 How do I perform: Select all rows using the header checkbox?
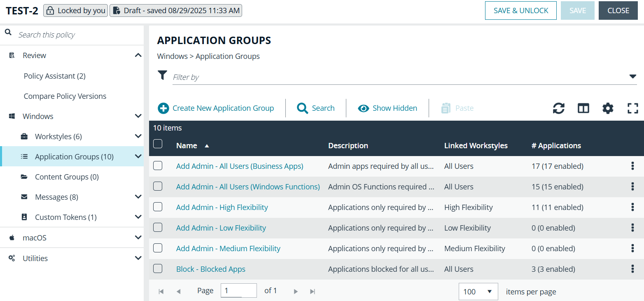click(158, 143)
